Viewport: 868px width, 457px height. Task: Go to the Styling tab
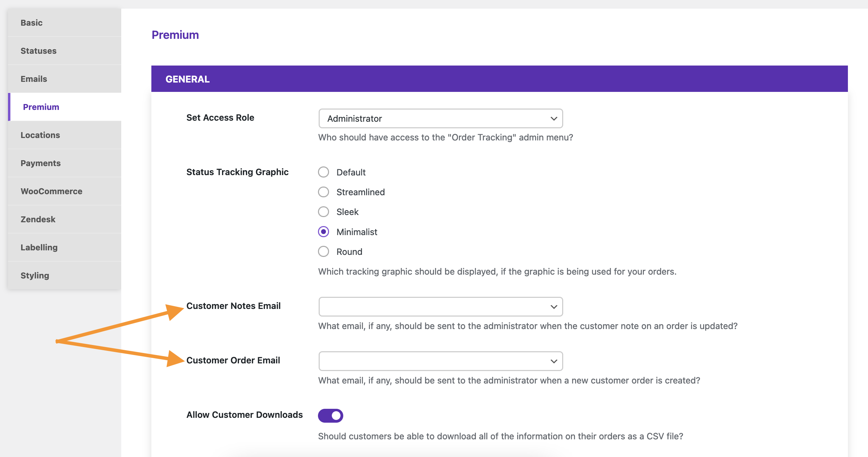click(64, 275)
